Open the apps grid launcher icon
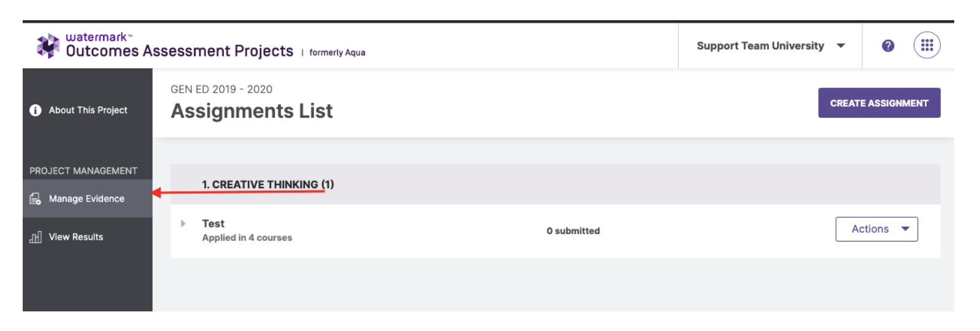The image size is (980, 331). [927, 45]
